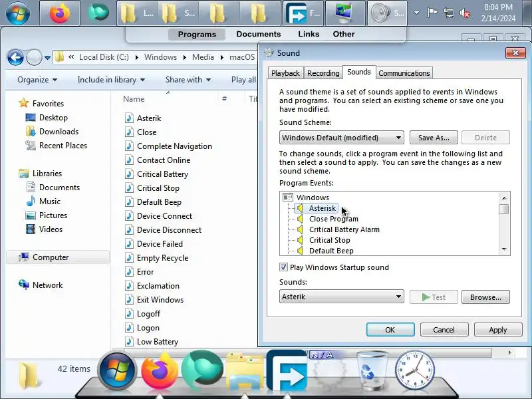Viewport: 532px width, 399px height.
Task: Open the blue arrow F app in dock
Action: coord(287,370)
